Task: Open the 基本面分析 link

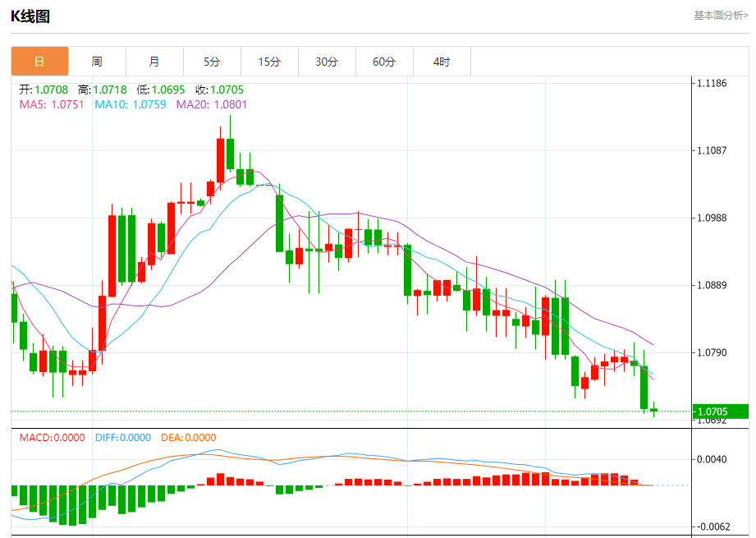Action: click(721, 16)
